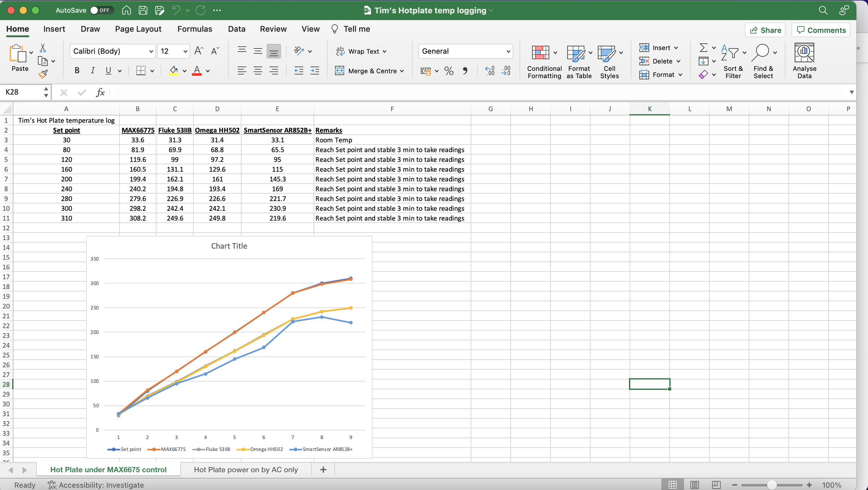
Task: Open the font size dropdown
Action: click(x=185, y=51)
